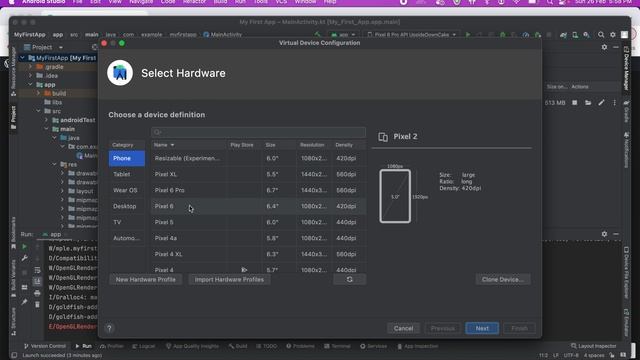The image size is (640, 360).
Task: Select the TV category
Action: [x=127, y=222]
